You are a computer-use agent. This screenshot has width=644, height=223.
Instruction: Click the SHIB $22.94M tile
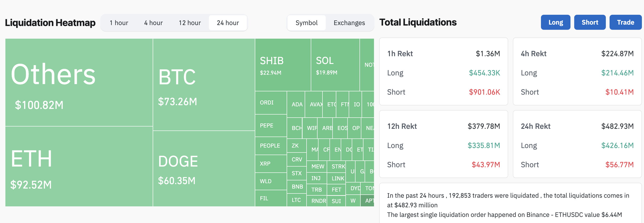[x=283, y=65]
